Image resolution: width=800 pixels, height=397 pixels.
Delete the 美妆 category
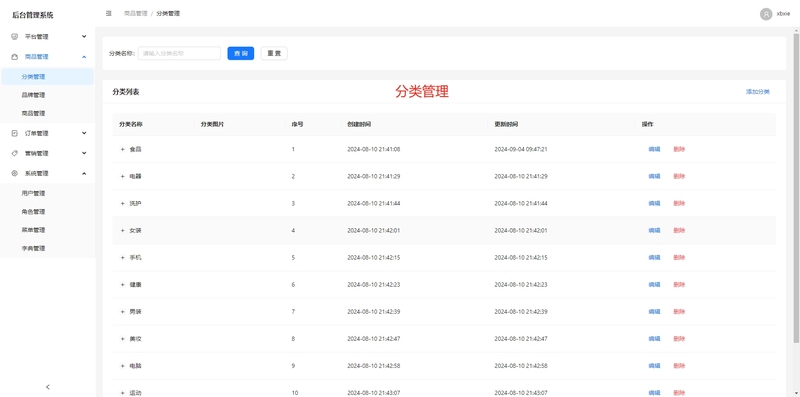679,339
